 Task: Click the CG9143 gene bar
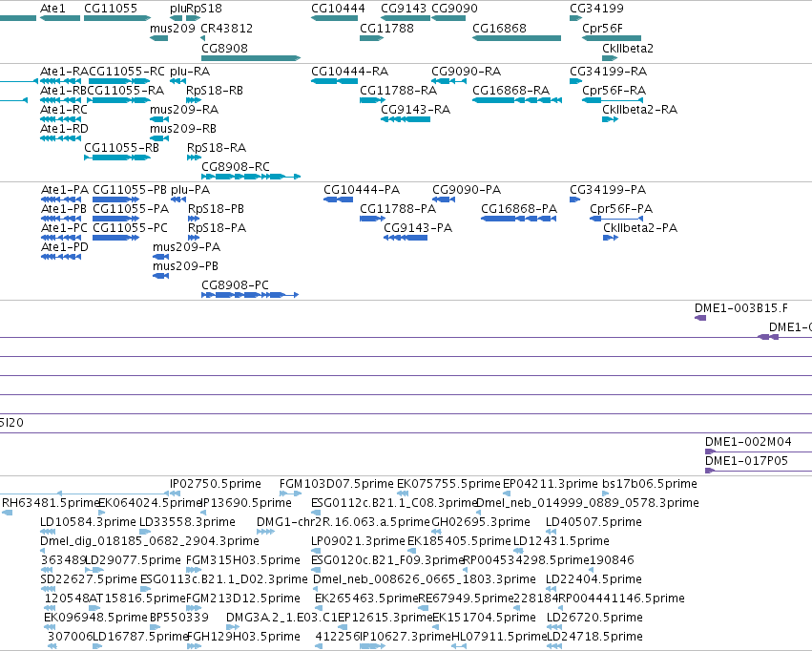click(406, 18)
